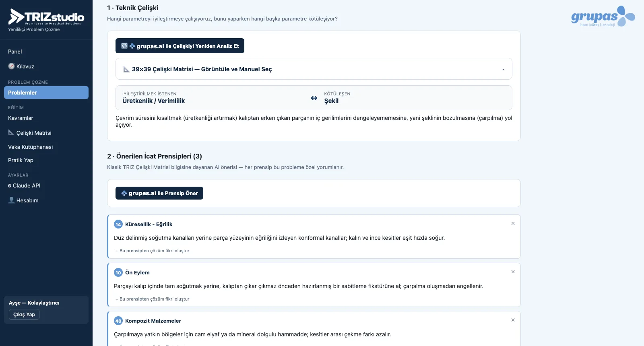The height and width of the screenshot is (346, 644).
Task: Expand the 39×39 Çelişki Matrisi section
Action: 314,69
